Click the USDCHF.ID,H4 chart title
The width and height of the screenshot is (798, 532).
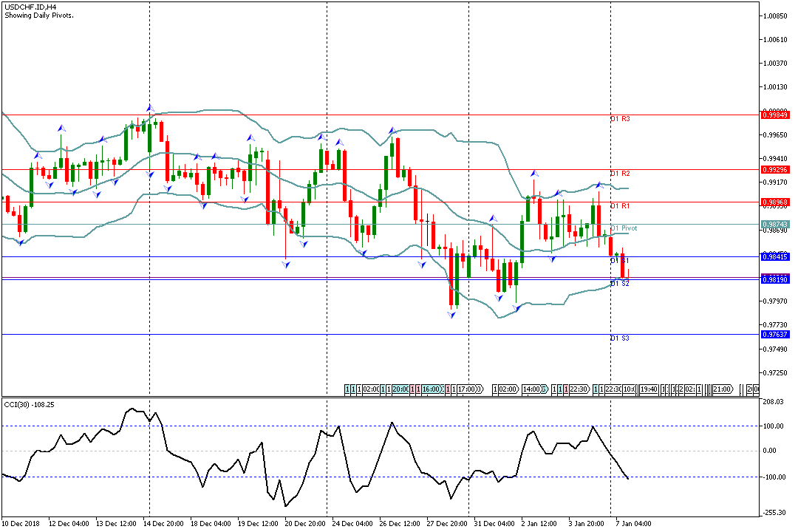[x=30, y=7]
